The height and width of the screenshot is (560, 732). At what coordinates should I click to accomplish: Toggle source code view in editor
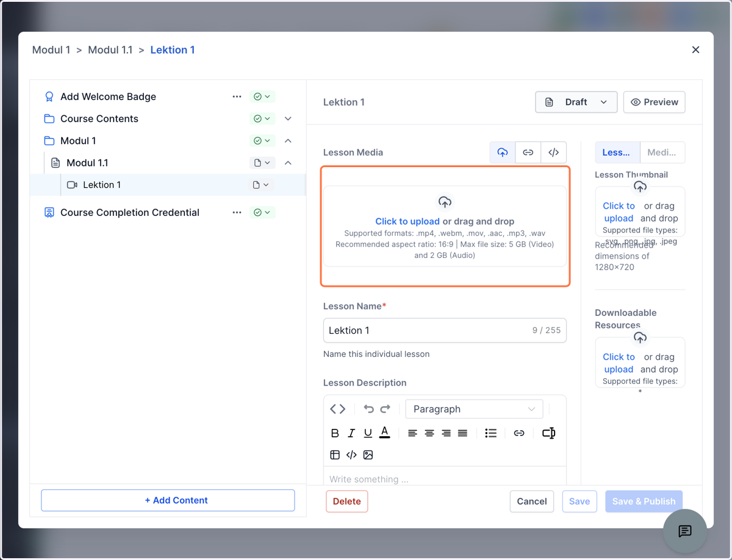coord(337,409)
